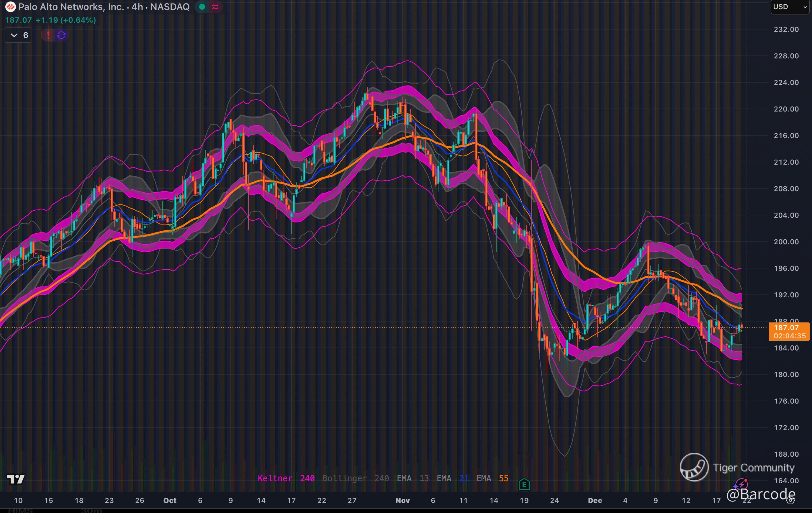812x513 pixels.
Task: Click the TradingView logo
Action: (16, 478)
